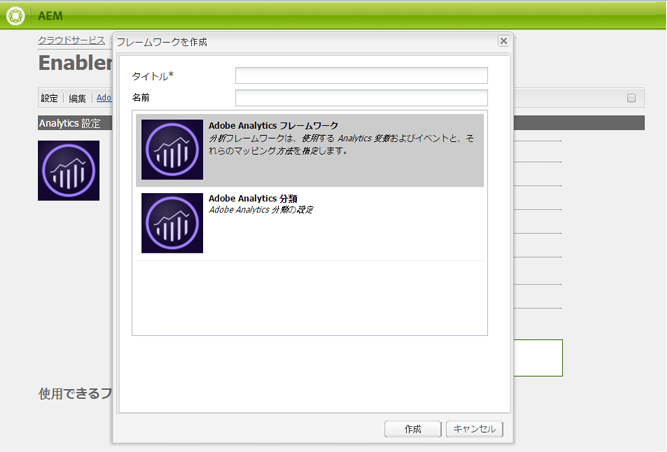Close the フレームワークを作成 dialog
This screenshot has width=667, height=452.
tap(503, 41)
